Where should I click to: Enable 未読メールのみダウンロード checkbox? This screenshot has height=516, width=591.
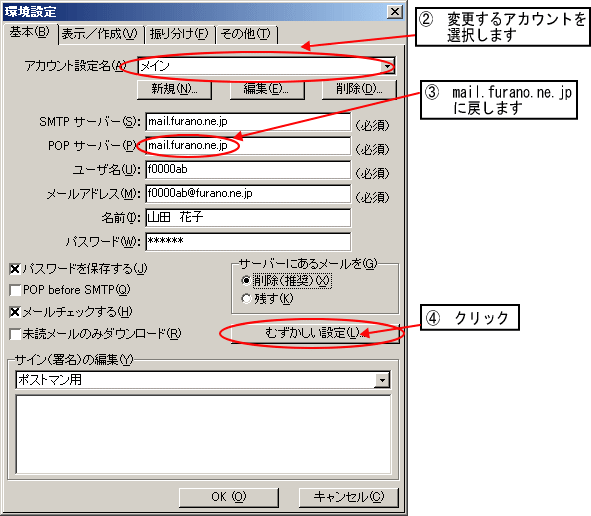click(x=15, y=334)
